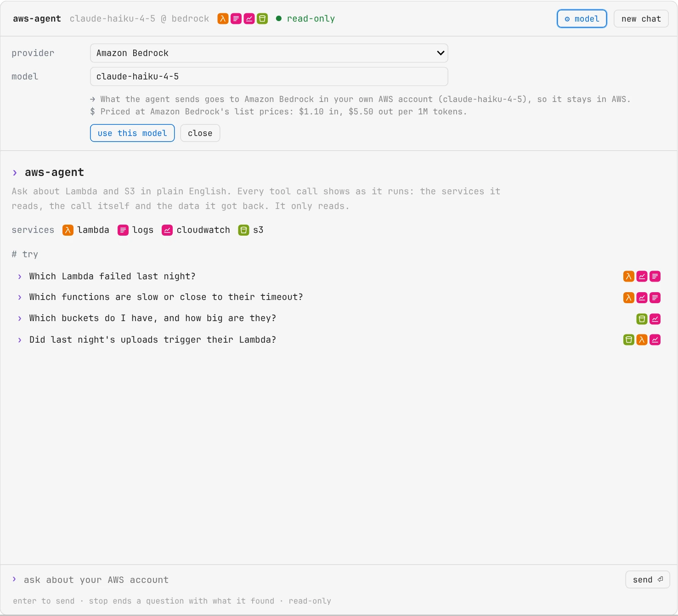Image resolution: width=678 pixels, height=616 pixels.
Task: Click the 'provider' field label
Action: coord(33,53)
